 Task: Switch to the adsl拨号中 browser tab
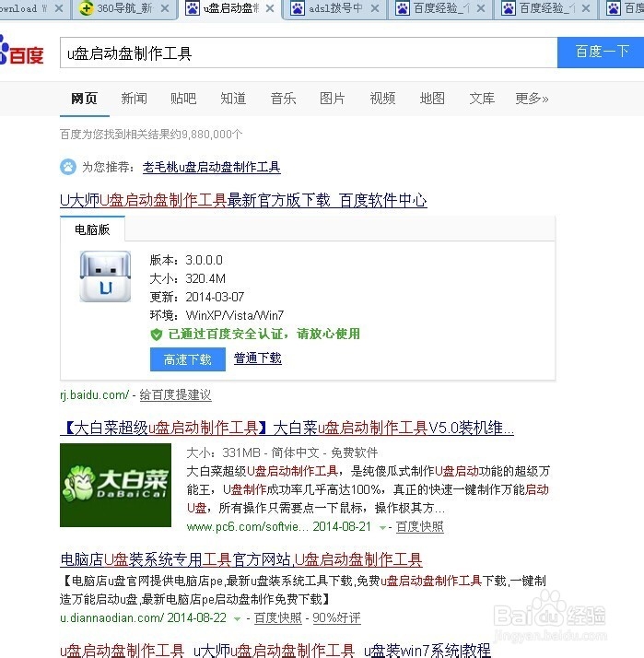(335, 8)
